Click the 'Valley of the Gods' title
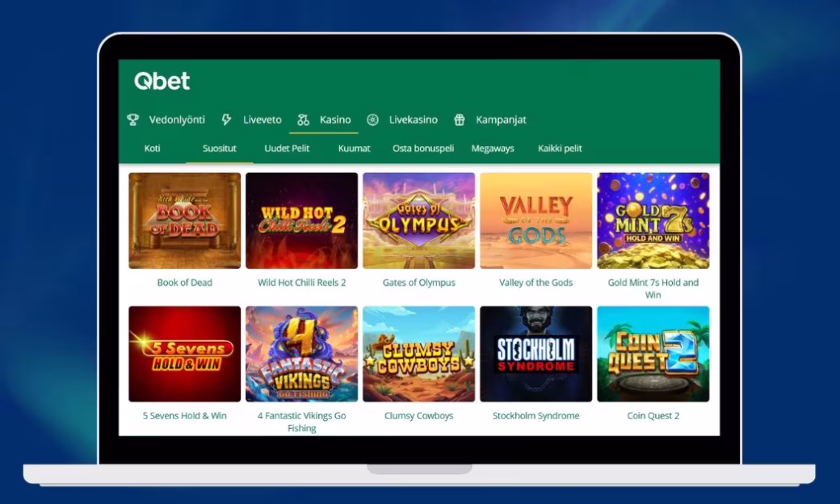 point(535,282)
